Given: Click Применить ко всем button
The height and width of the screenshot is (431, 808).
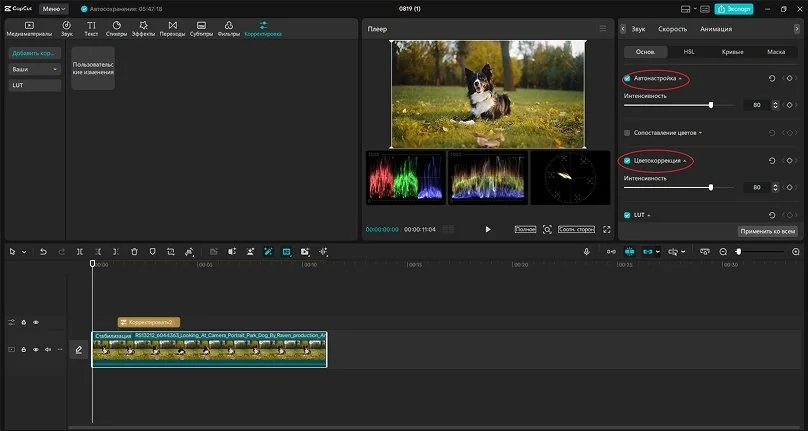Looking at the screenshot, I should pyautogui.click(x=768, y=231).
